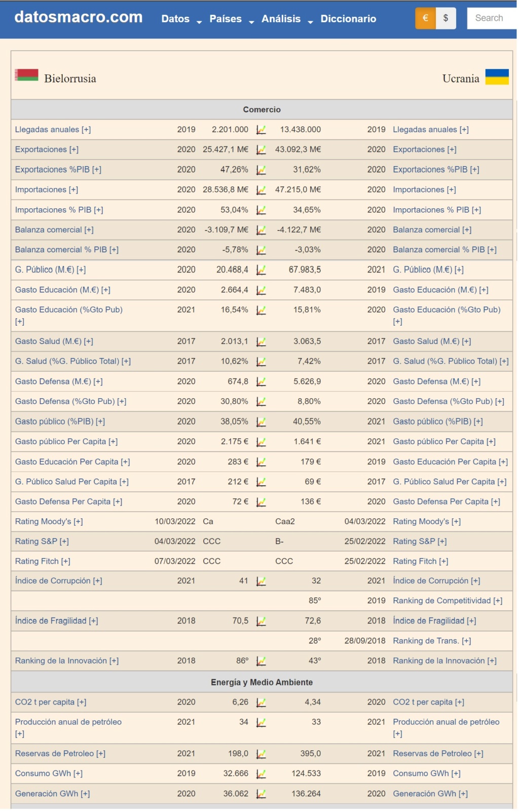
Task: Open chart icon for Importaciones % PIB row
Action: [261, 210]
